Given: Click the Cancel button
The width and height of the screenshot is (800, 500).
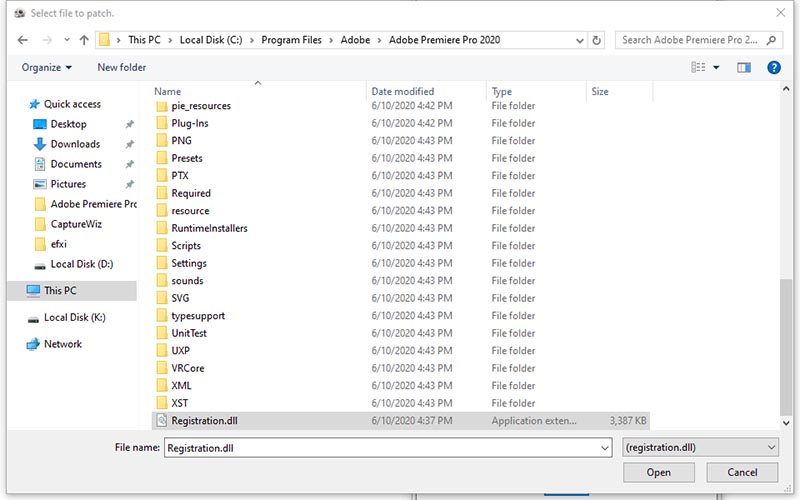Looking at the screenshot, I should tap(742, 472).
